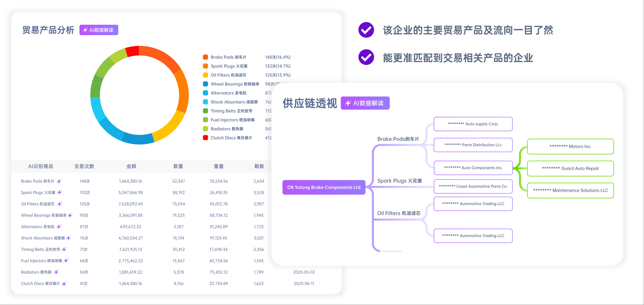Select Guard Auto Repair green node
Screen dimensions: 644x305
[x=571, y=168]
